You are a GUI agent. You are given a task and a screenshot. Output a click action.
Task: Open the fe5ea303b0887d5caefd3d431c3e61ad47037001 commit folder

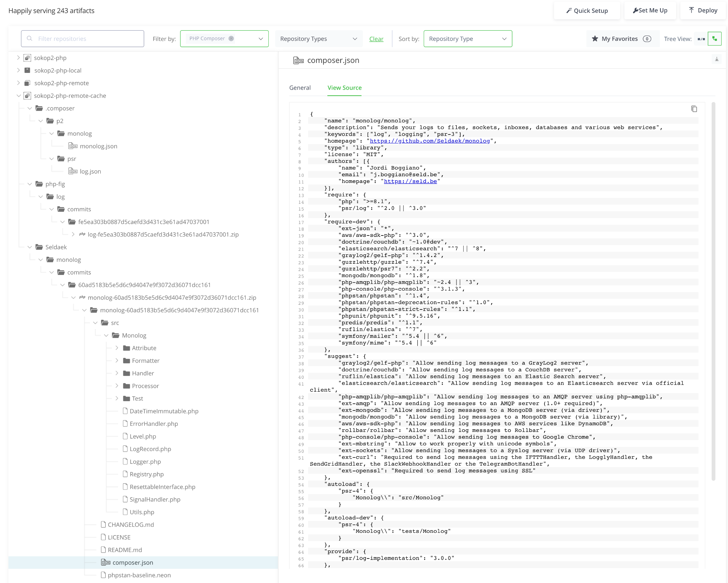[x=144, y=222]
